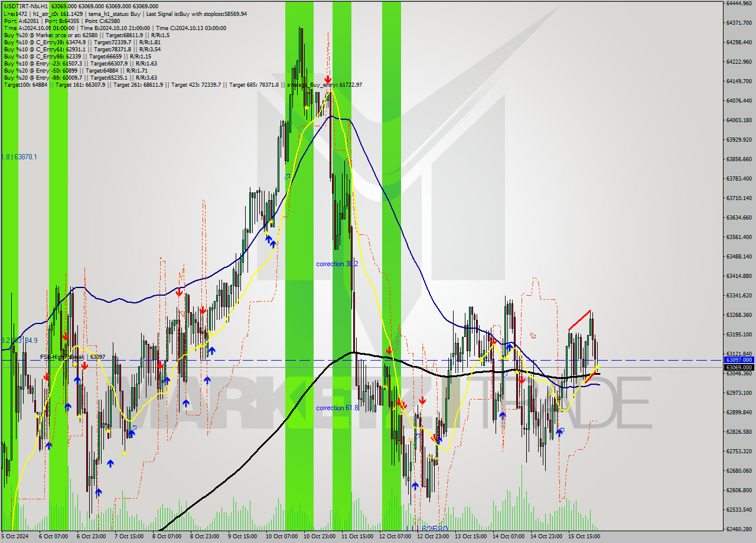Click the 12 Oct 07:00 time label
This screenshot has height=543, width=756.
tap(395, 537)
